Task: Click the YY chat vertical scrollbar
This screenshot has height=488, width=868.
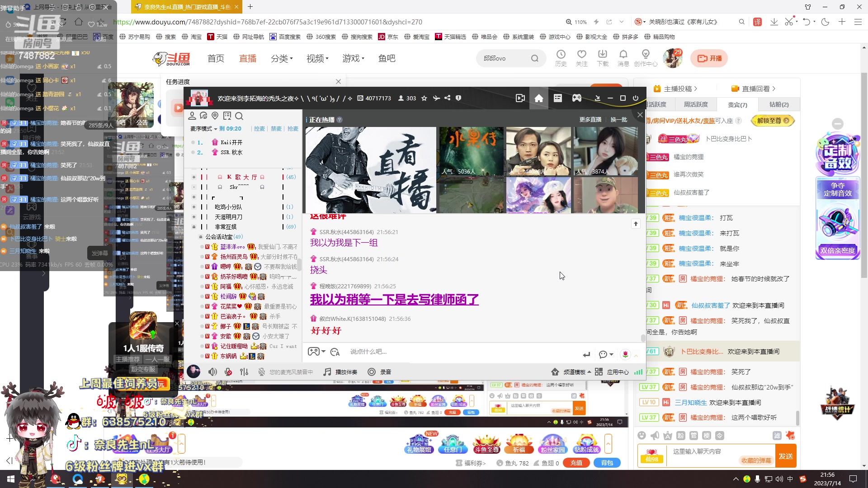Action: pos(643,338)
